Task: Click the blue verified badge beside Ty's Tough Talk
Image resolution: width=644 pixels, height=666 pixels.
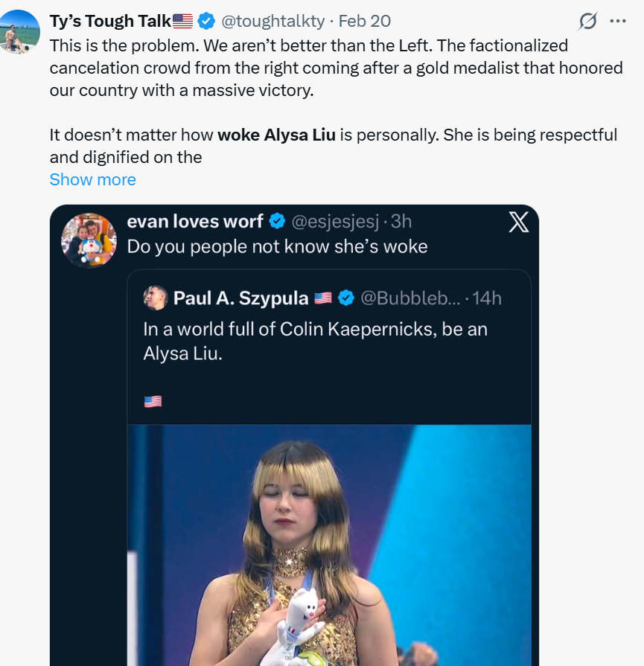Action: tap(206, 22)
